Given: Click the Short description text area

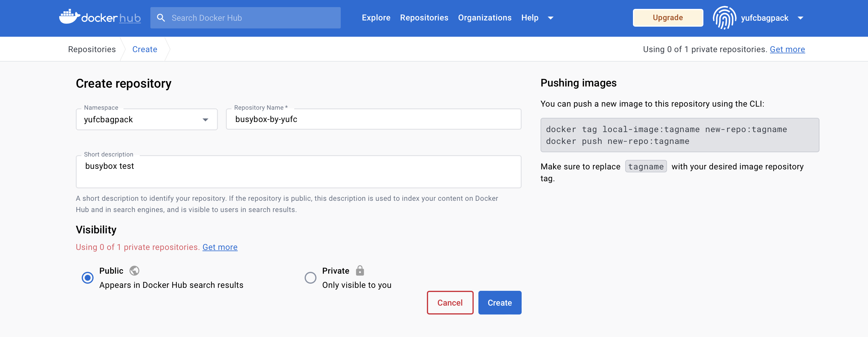Looking at the screenshot, I should coord(298,172).
